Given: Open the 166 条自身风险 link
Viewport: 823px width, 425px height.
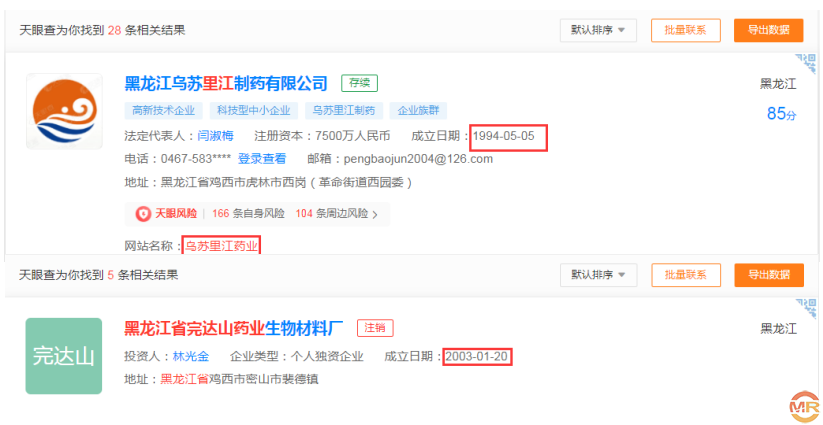Looking at the screenshot, I should [x=248, y=214].
